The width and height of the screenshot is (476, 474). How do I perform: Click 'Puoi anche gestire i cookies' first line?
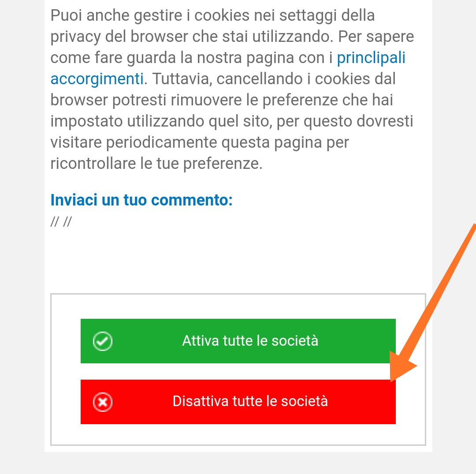tap(212, 15)
